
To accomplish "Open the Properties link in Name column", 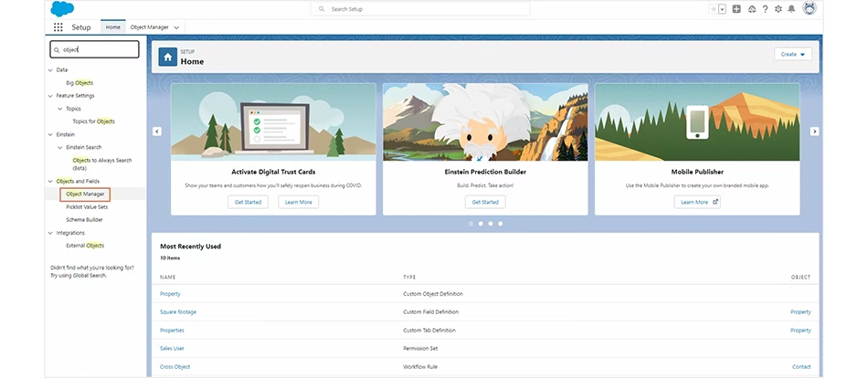I will tap(172, 331).
